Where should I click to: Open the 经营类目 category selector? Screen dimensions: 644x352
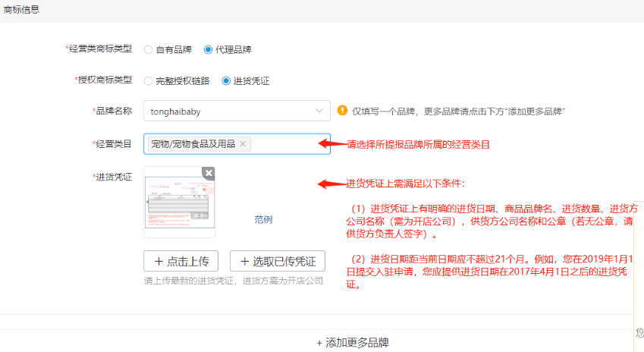coord(288,144)
